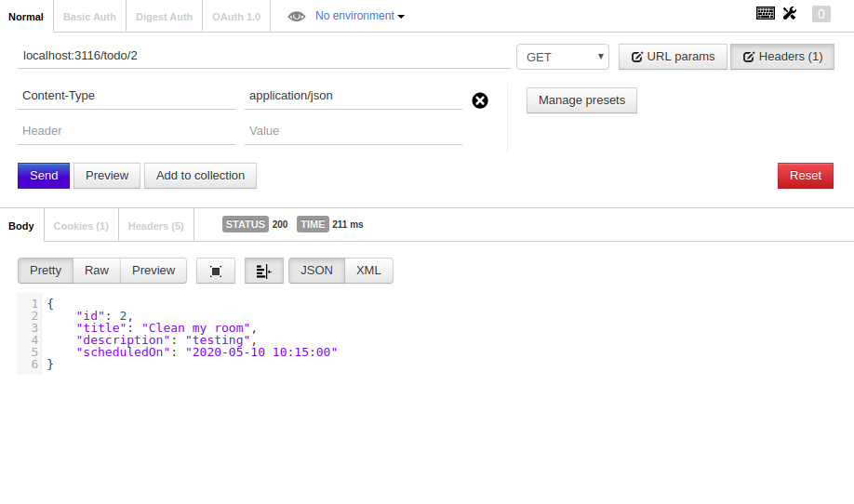
Task: Toggle fullscreen response view icon
Action: coord(216,271)
